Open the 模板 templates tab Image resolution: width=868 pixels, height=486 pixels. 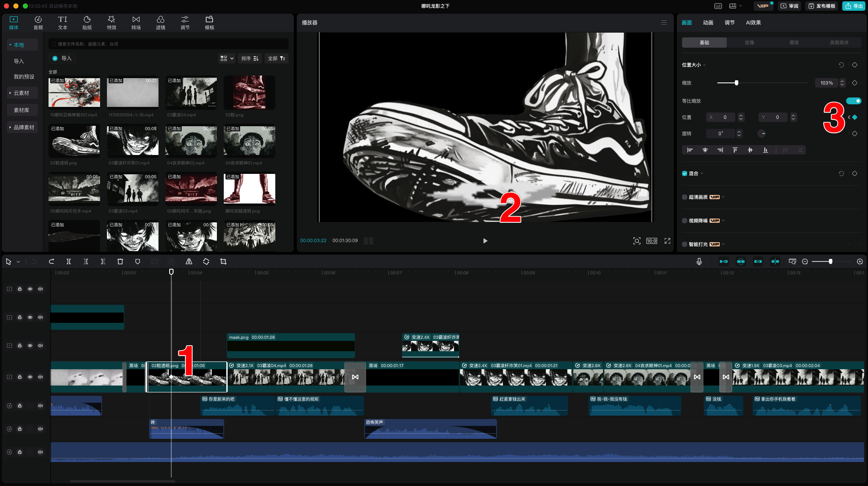(210, 23)
